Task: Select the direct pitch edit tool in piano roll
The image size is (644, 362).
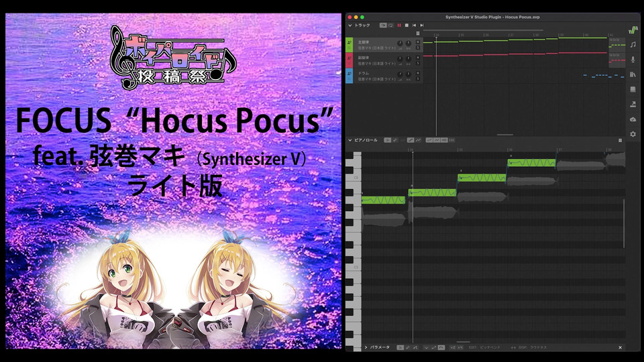Action: [411, 140]
